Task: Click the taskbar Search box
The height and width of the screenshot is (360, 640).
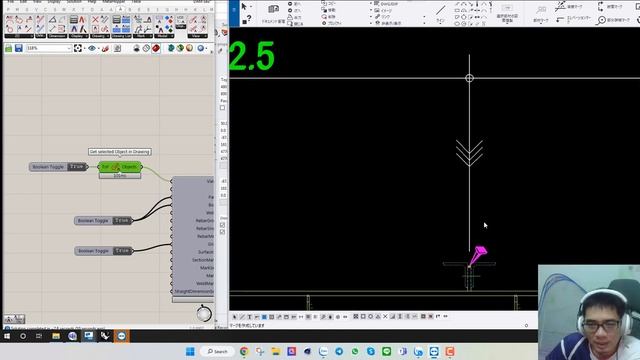Action: [x=217, y=351]
